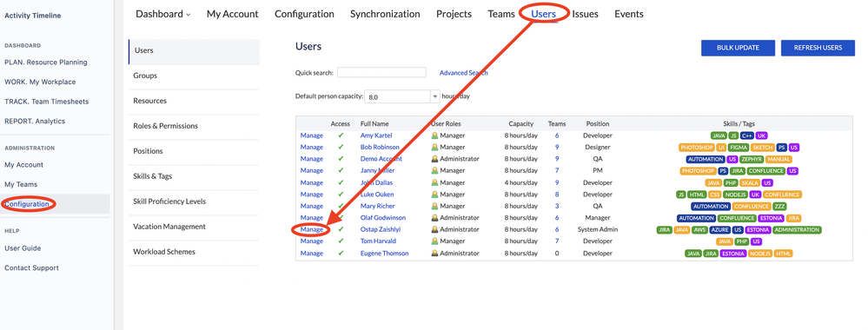Open the Events tab
Viewport: 868px width, 330px height.
pos(629,15)
